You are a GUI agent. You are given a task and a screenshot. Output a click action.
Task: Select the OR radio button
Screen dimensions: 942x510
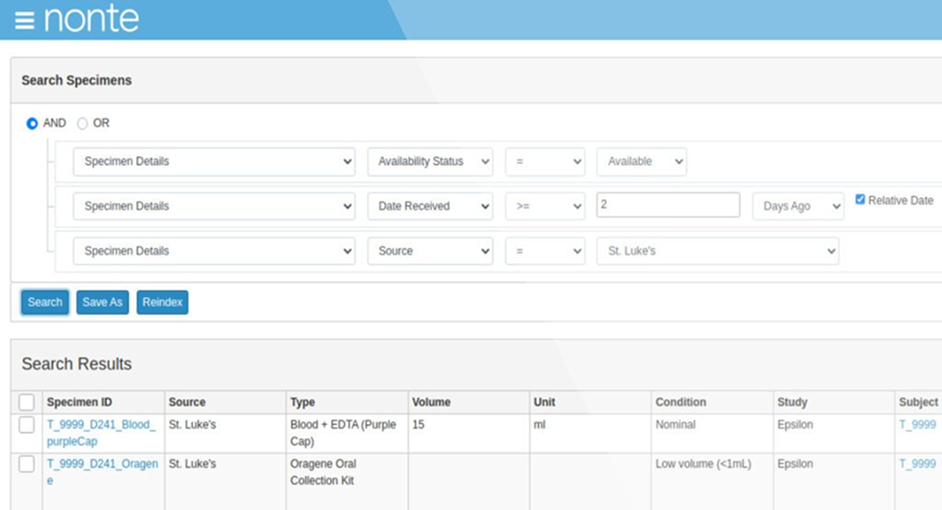tap(82, 123)
